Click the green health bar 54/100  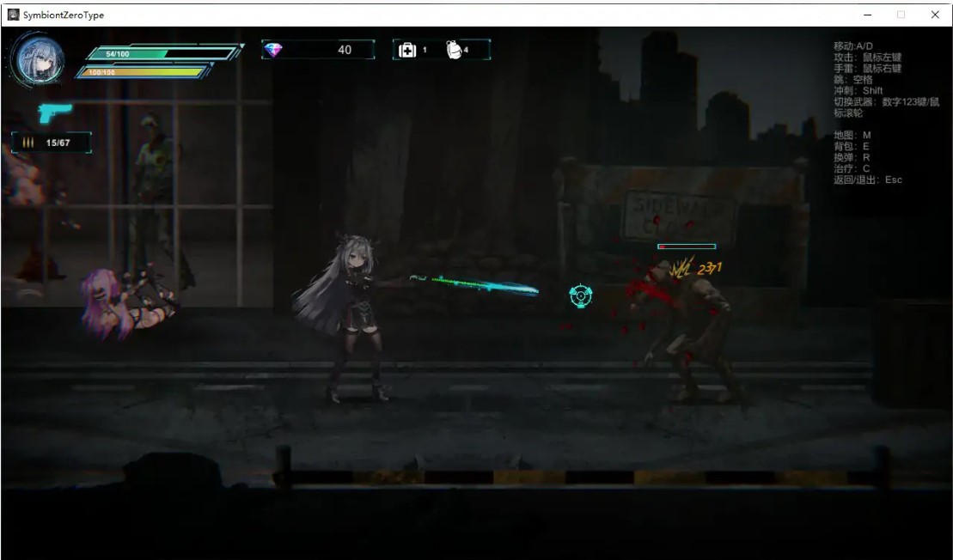163,53
